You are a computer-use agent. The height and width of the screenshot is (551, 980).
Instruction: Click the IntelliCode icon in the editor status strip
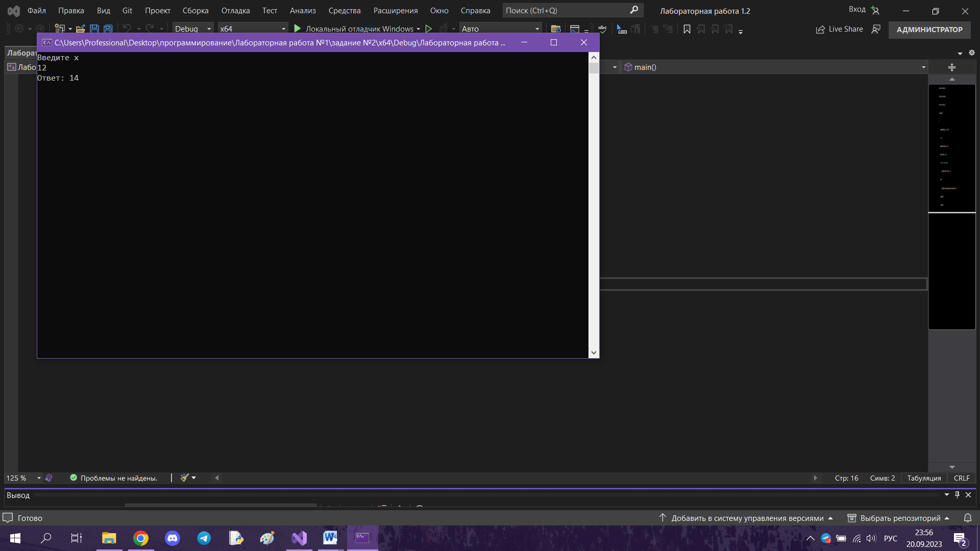49,478
